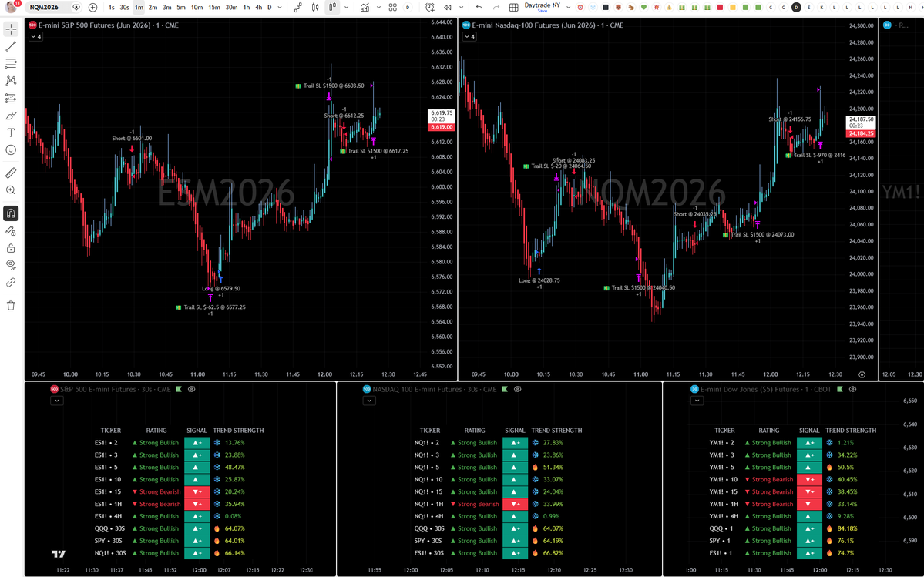Click the yellow square color swatch
Image resolution: width=924 pixels, height=577 pixels.
click(x=732, y=7)
